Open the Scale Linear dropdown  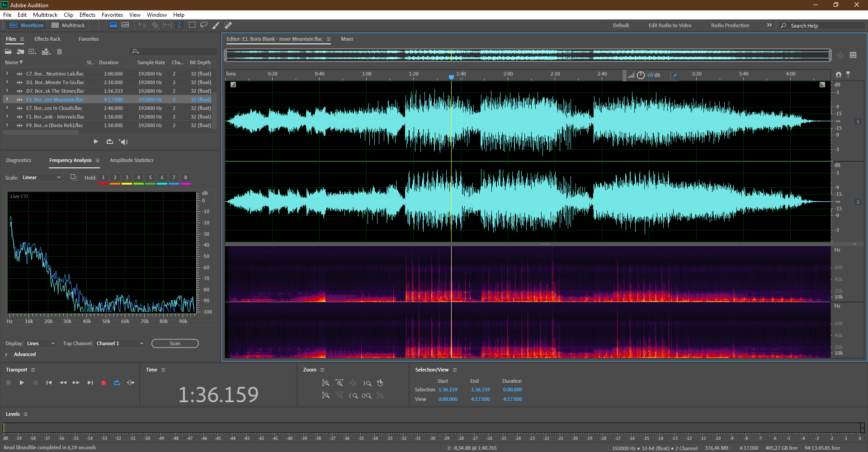click(41, 177)
